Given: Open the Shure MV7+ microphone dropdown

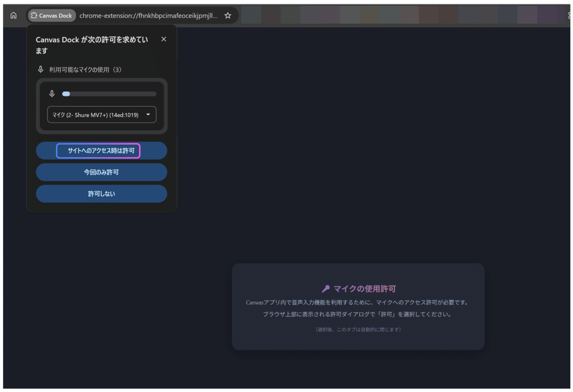Looking at the screenshot, I should pyautogui.click(x=102, y=115).
